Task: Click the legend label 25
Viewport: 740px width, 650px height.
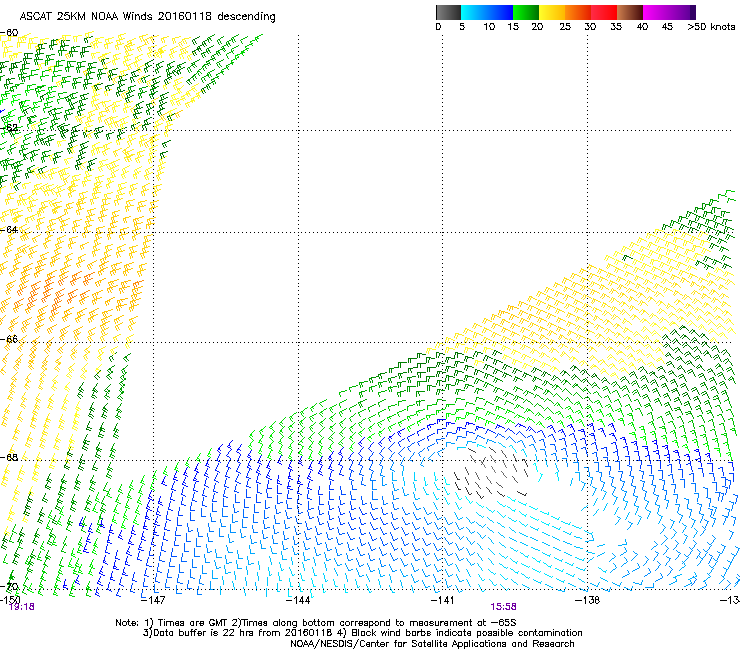Action: click(565, 27)
